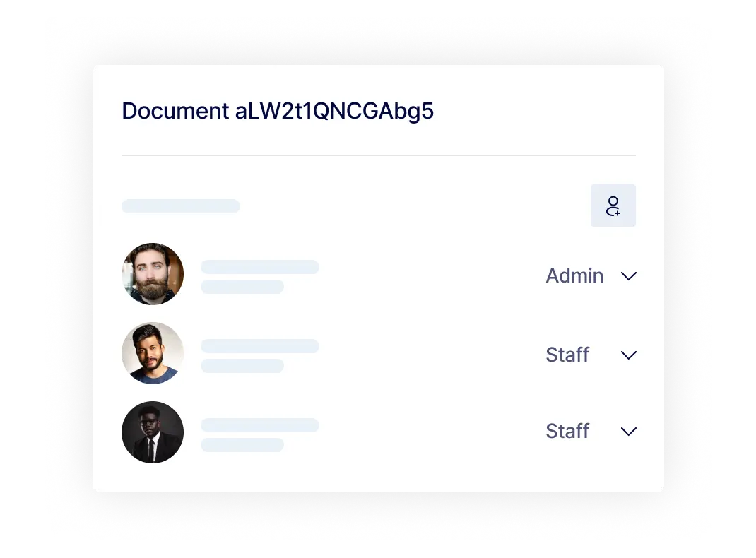The width and height of the screenshot is (756, 558).
Task: Open the bearded avatar in the Admin row
Action: (x=153, y=273)
